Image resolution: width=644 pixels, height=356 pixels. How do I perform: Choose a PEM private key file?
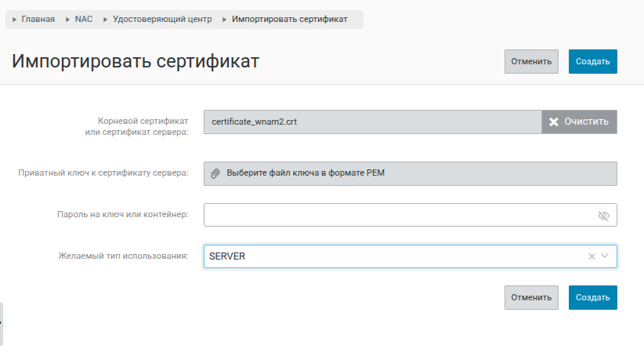[x=411, y=173]
